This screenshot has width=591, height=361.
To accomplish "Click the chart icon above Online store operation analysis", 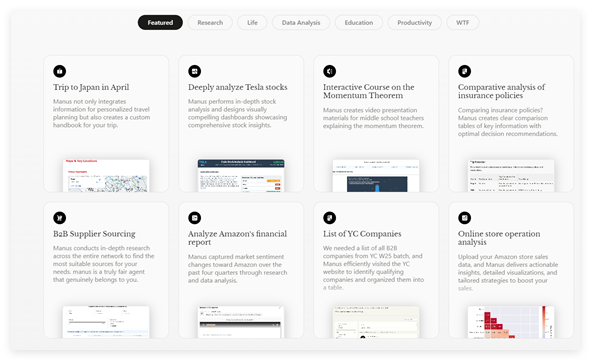I will tap(464, 218).
